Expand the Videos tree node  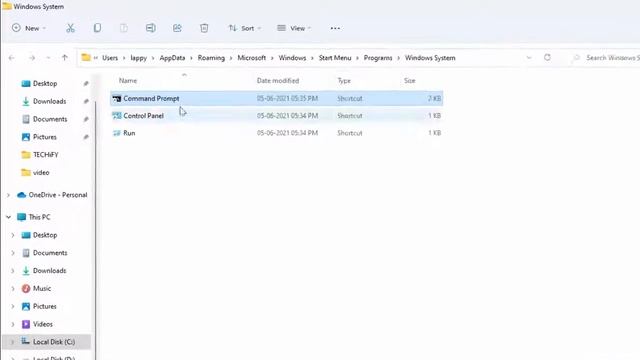click(13, 324)
